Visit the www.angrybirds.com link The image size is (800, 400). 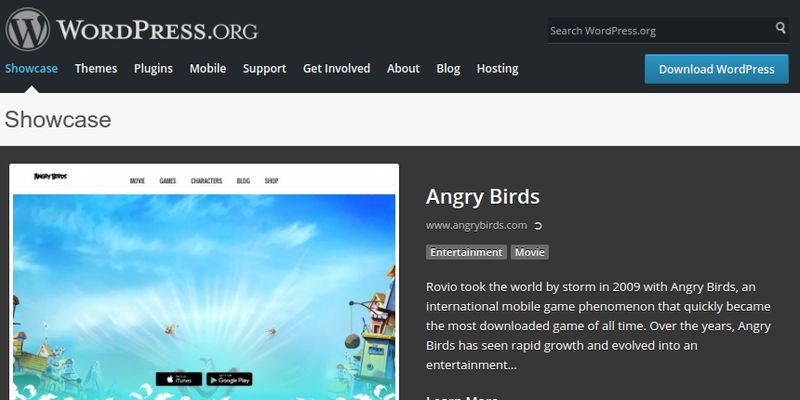coord(476,226)
